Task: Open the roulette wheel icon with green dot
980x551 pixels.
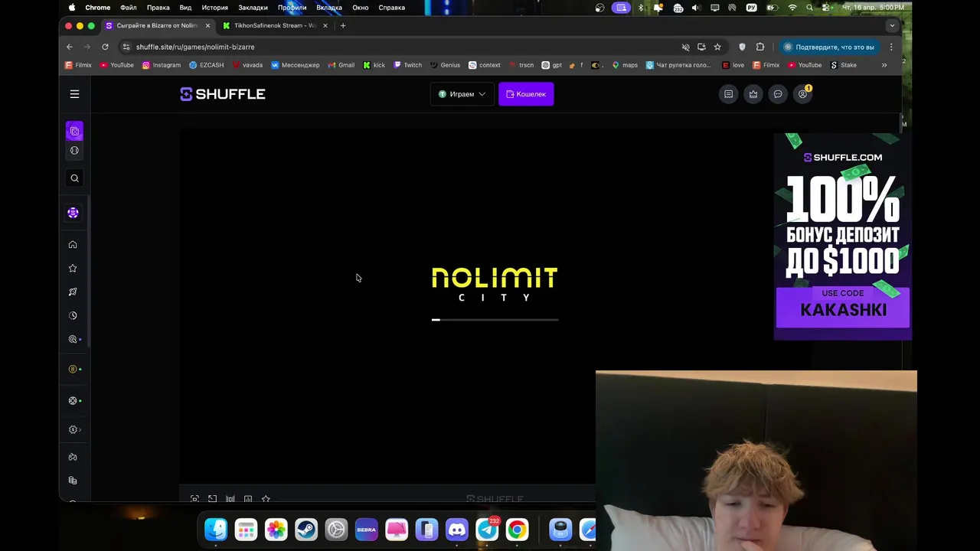Action: [73, 400]
